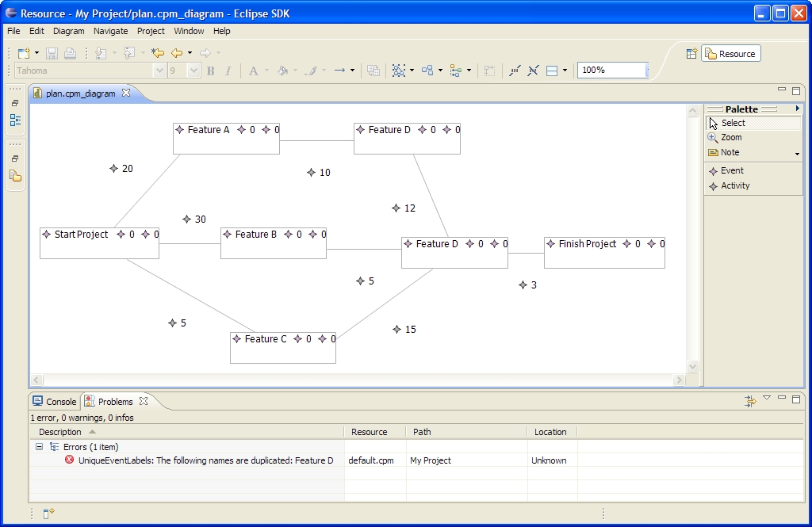Click the New wizard toolbar icon
The width and height of the screenshot is (812, 527).
[24, 53]
